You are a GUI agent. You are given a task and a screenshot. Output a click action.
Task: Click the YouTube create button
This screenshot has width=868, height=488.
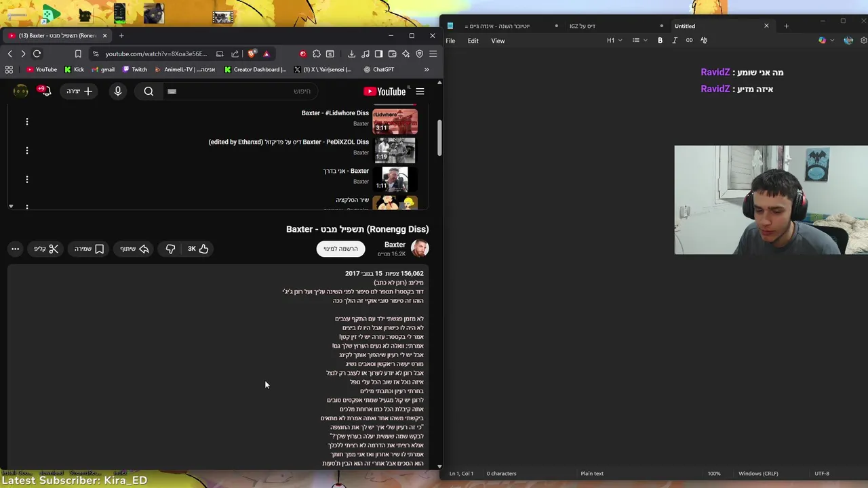(x=79, y=91)
